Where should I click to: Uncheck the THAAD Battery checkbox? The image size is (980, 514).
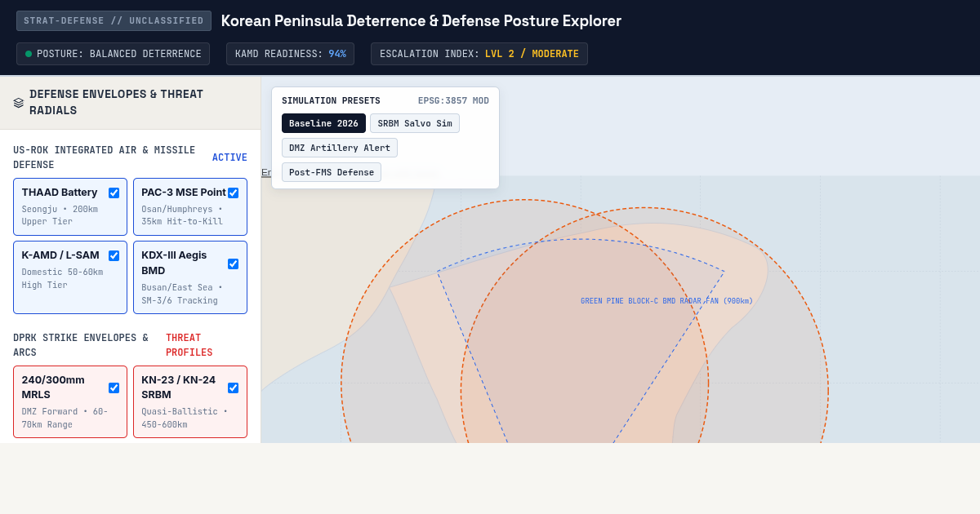[114, 193]
